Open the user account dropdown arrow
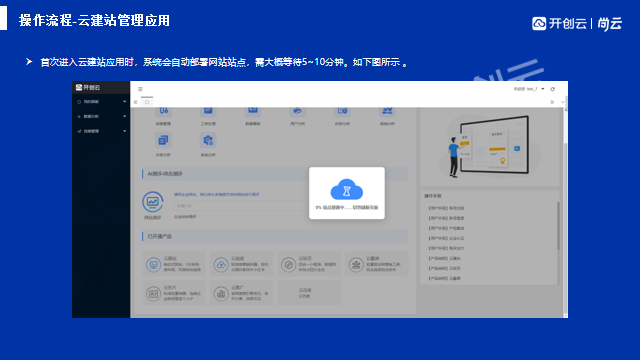Viewport: 640px width, 360px height. (543, 89)
